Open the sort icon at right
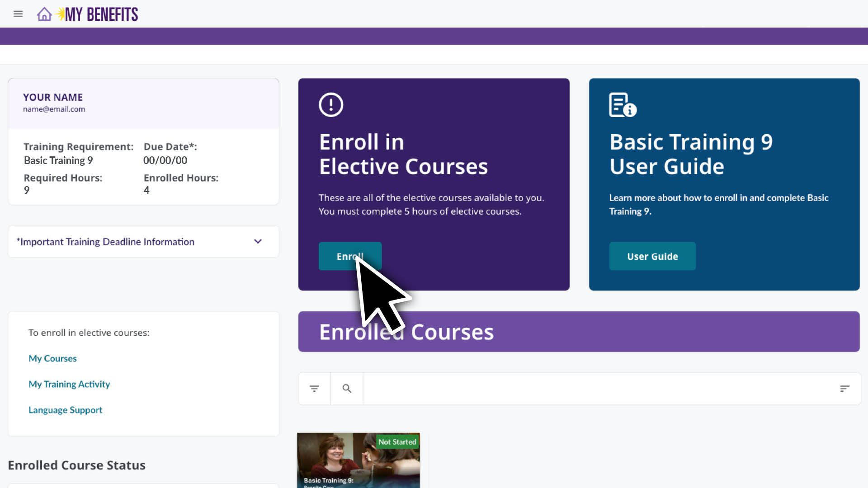 pyautogui.click(x=844, y=389)
